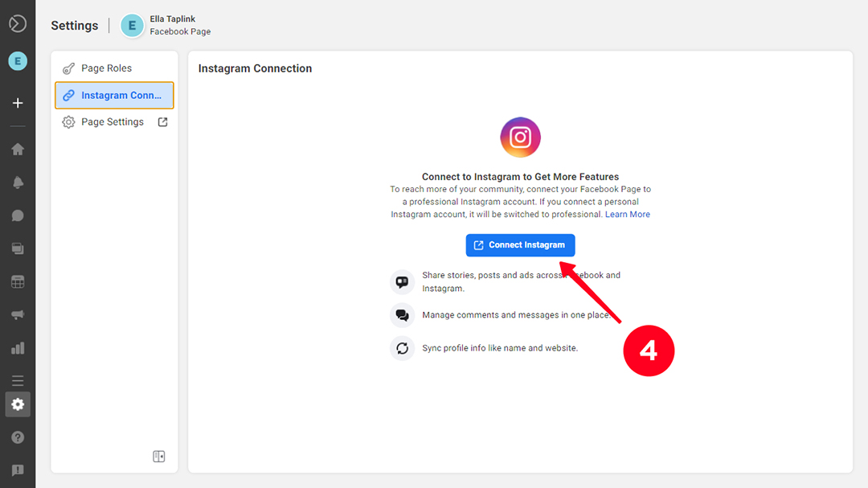Click the report a problem feedback icon
This screenshot has height=488, width=868.
pos(18,470)
